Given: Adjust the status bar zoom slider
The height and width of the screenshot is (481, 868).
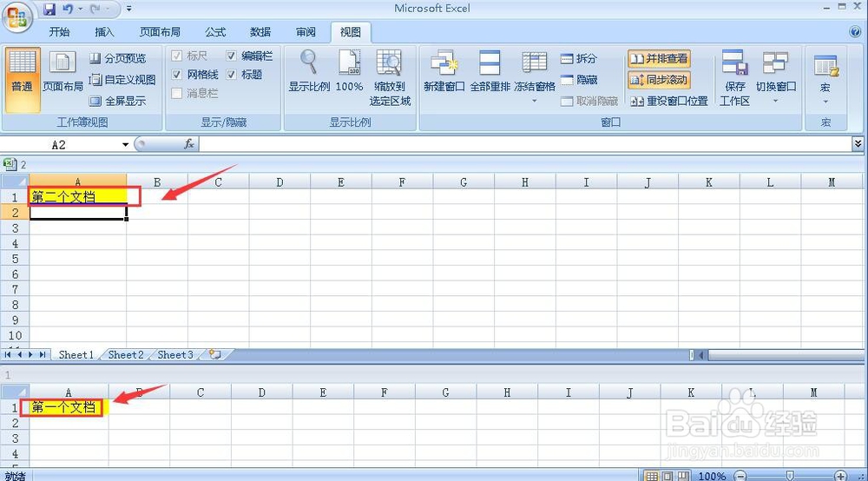Looking at the screenshot, I should coord(790,476).
